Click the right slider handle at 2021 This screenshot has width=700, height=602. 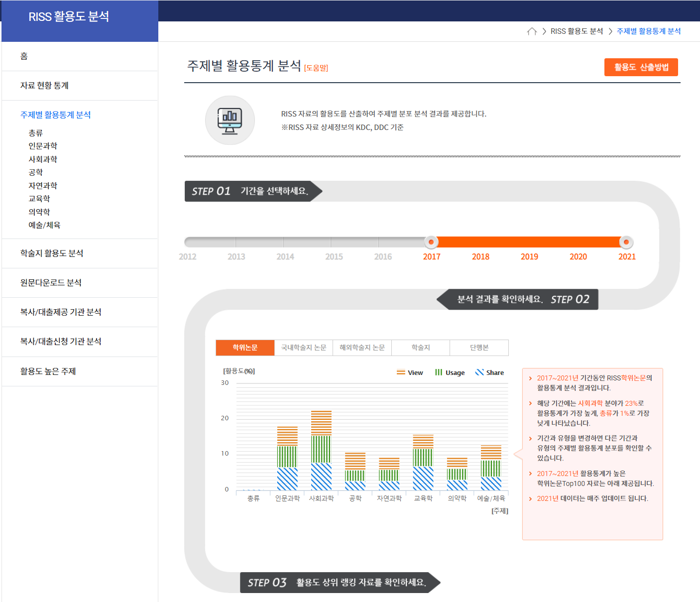point(626,242)
